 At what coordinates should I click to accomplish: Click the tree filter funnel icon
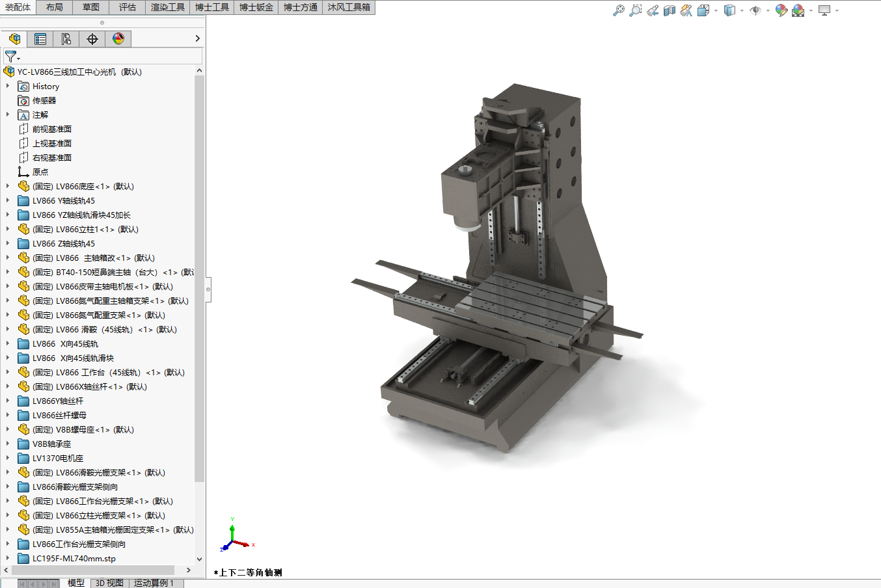[x=12, y=57]
